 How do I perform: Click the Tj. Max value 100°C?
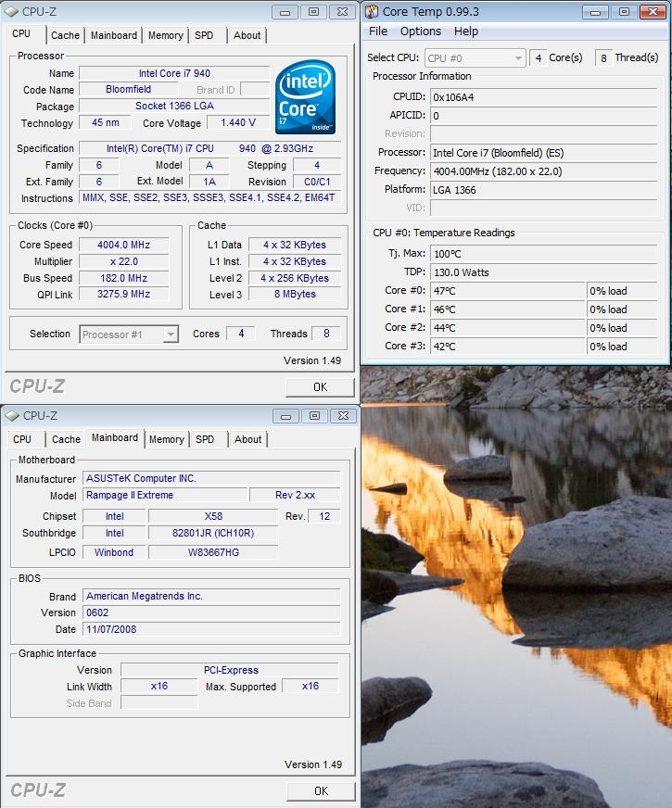544,254
